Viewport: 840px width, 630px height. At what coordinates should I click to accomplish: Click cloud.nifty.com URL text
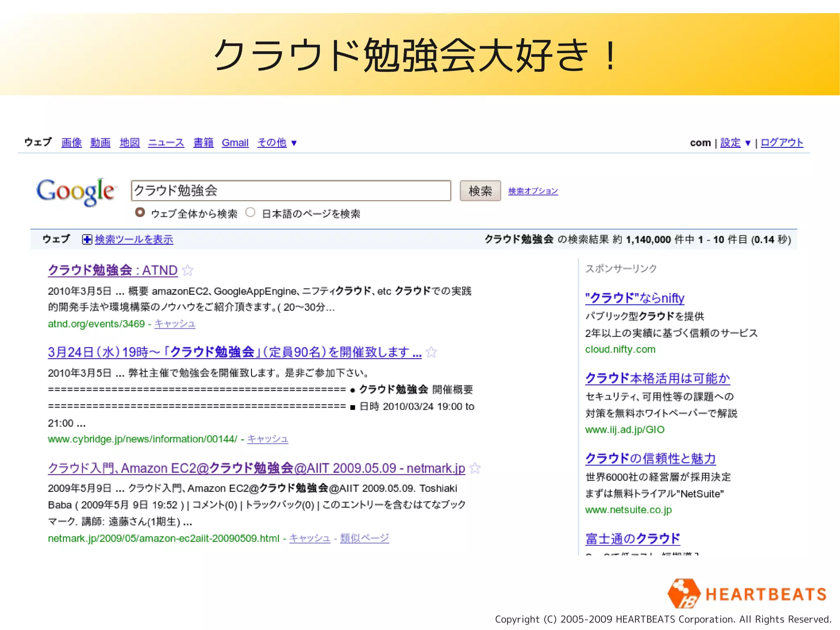[621, 349]
